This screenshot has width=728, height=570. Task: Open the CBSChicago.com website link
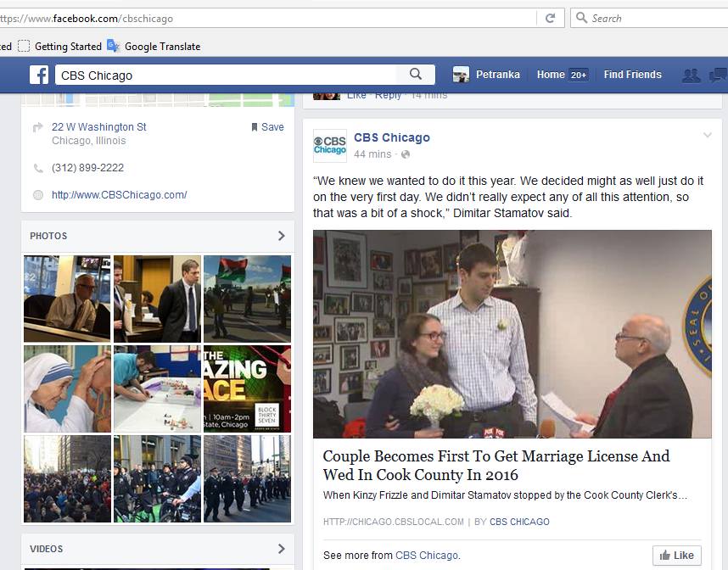click(119, 195)
